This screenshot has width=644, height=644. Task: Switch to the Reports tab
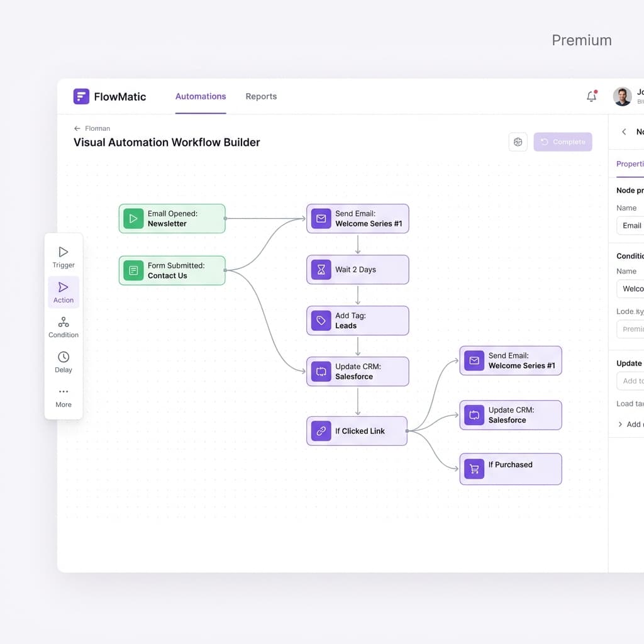[261, 96]
